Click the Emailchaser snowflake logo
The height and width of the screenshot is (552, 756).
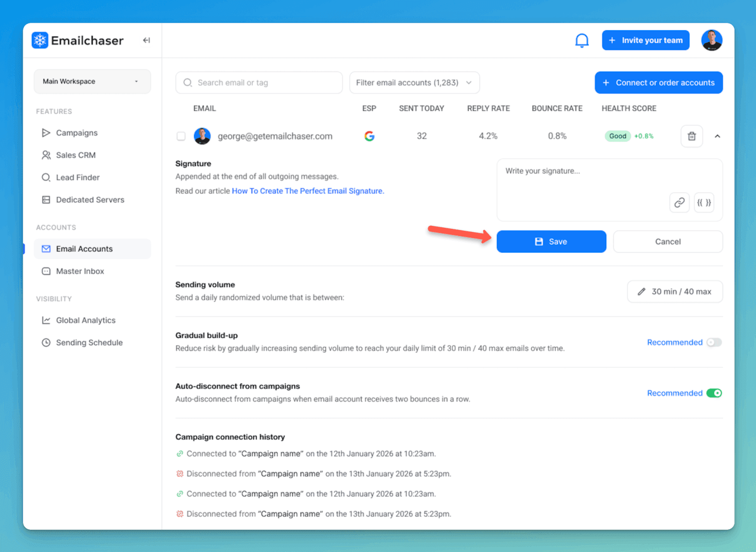pyautogui.click(x=40, y=40)
